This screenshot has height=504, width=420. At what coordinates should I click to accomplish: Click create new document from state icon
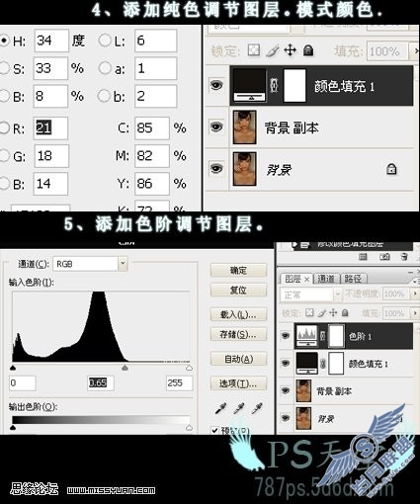363,257
